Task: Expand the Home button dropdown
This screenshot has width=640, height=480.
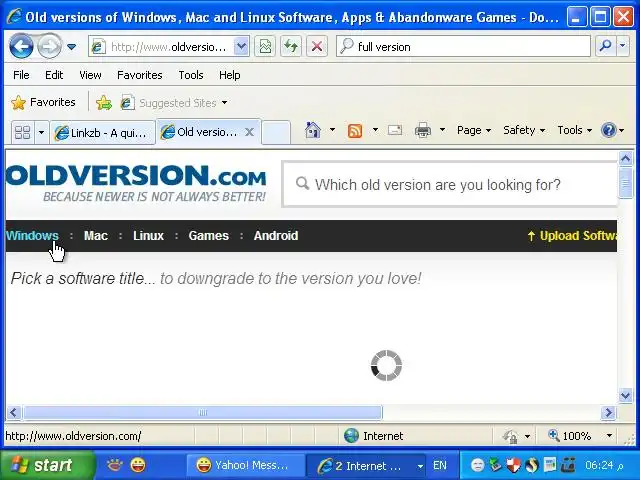Action: tap(332, 130)
